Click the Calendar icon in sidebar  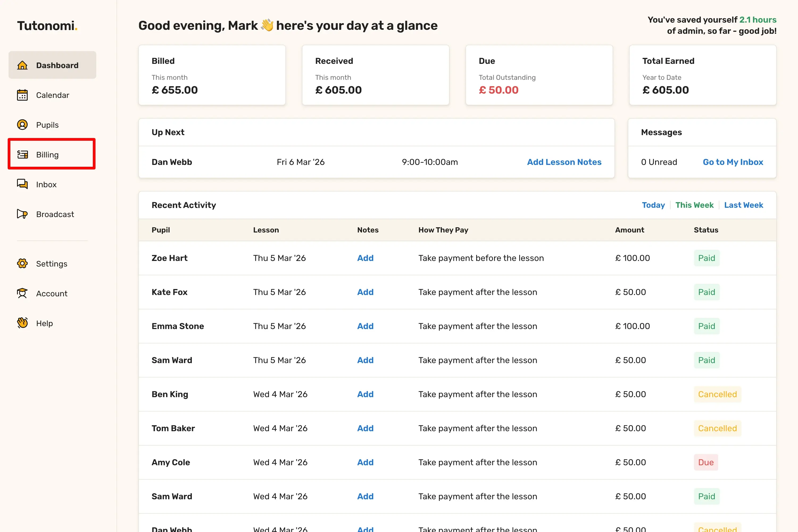(22, 95)
